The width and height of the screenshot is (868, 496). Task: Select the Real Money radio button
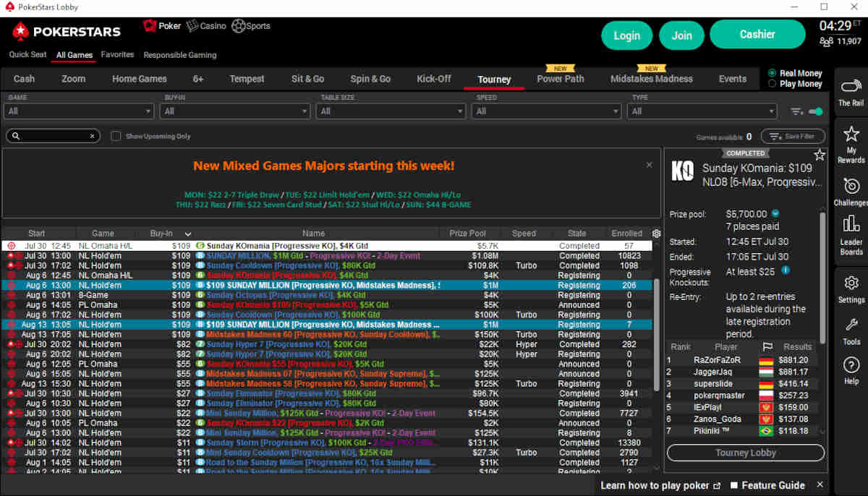(x=773, y=73)
